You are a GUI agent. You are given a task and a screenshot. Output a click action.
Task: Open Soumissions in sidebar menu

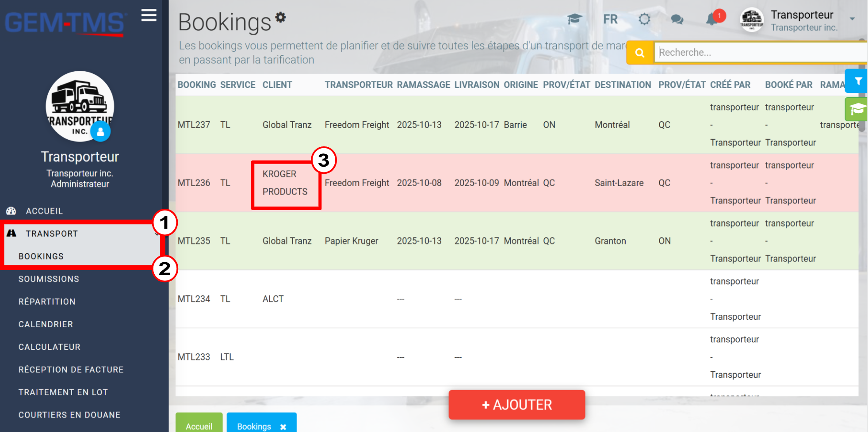click(x=49, y=279)
